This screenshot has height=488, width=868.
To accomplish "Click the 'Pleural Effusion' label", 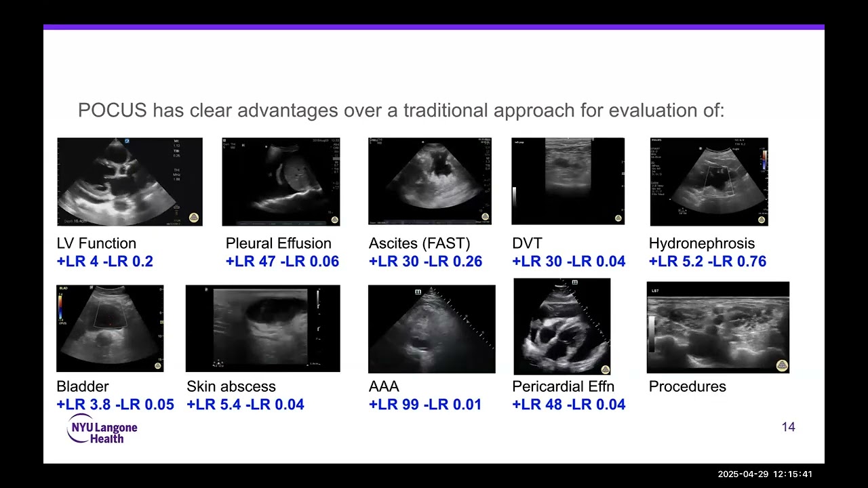I will point(279,243).
